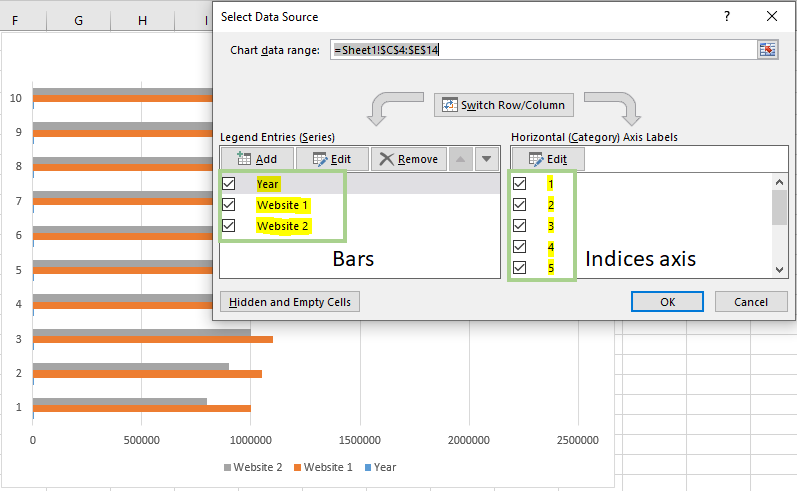Uncheck category label 1 checkbox

(520, 184)
